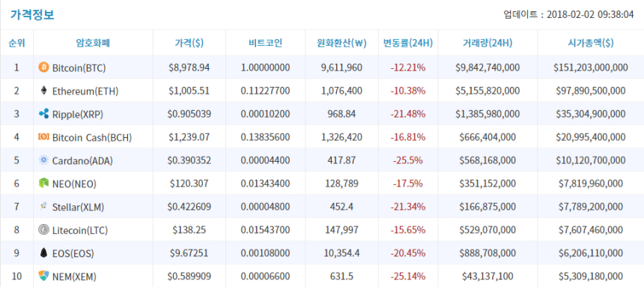Open the EOS(EOS) name link

(x=73, y=254)
